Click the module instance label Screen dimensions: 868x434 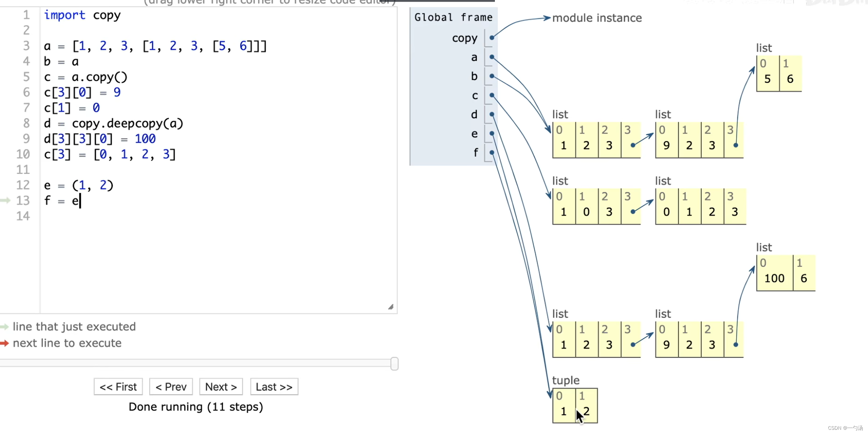click(x=597, y=18)
